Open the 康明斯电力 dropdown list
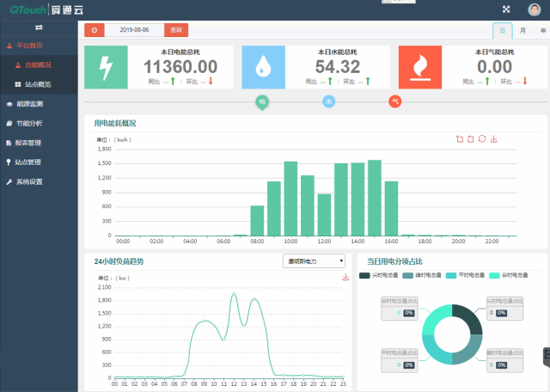The height and width of the screenshot is (392, 550). click(314, 260)
